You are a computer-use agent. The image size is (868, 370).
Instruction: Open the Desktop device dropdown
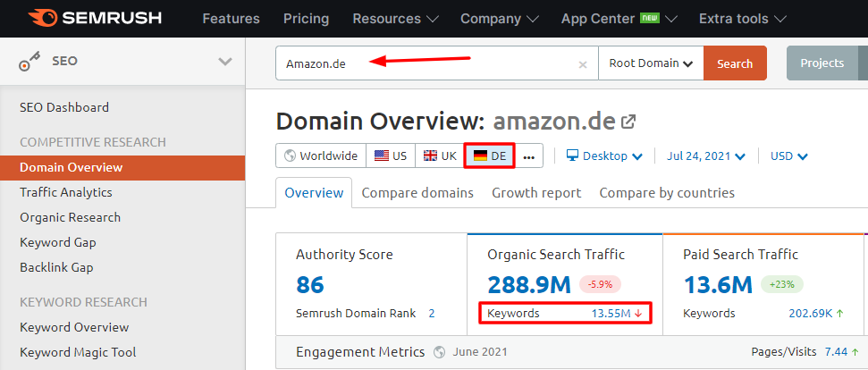pos(604,156)
